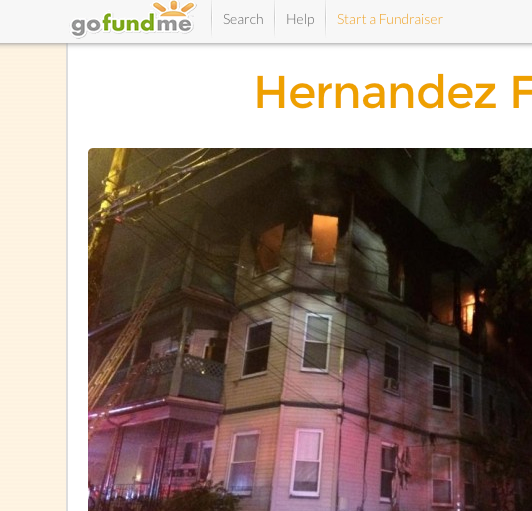Click the gray "go" part of the logo
This screenshot has width=532, height=511.
(x=86, y=25)
